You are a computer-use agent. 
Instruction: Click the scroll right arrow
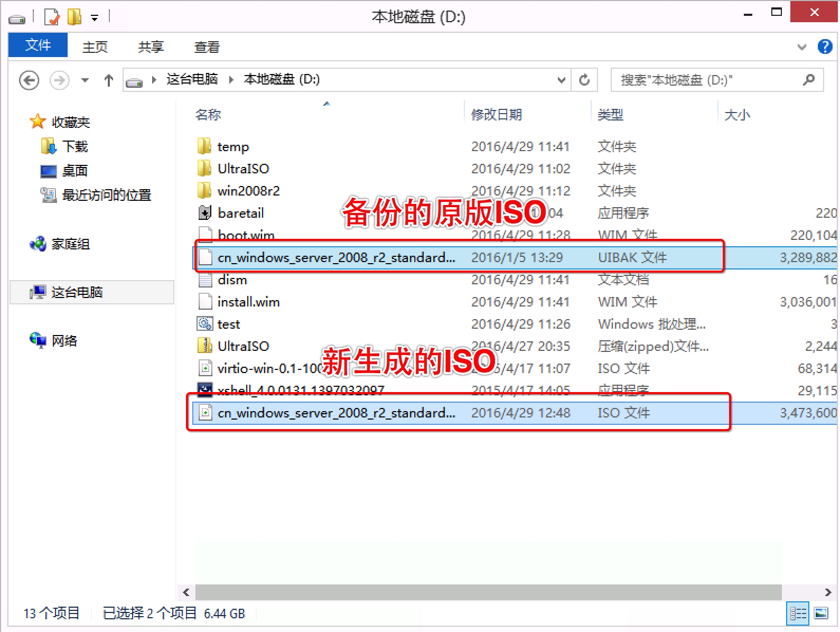[828, 592]
